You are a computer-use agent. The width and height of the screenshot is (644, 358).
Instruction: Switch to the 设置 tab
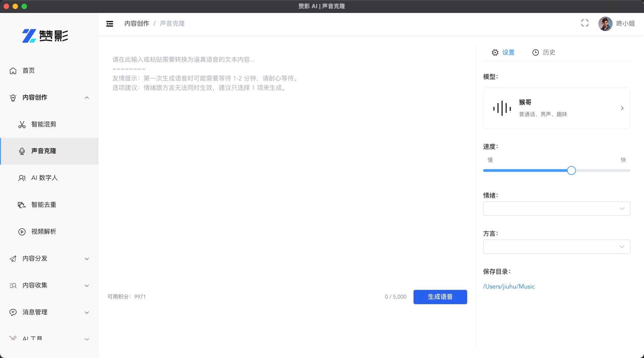tap(503, 52)
